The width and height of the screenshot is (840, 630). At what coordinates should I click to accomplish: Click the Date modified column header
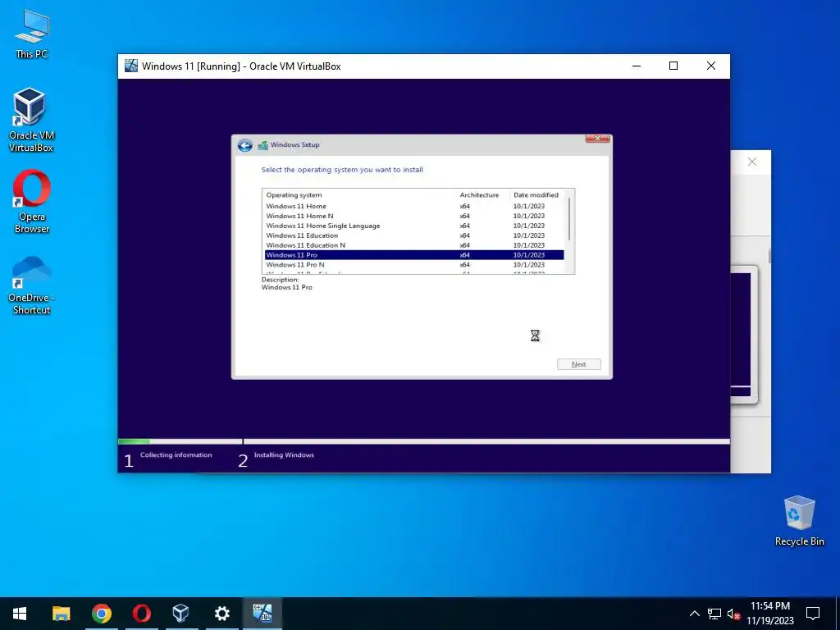[x=536, y=195]
